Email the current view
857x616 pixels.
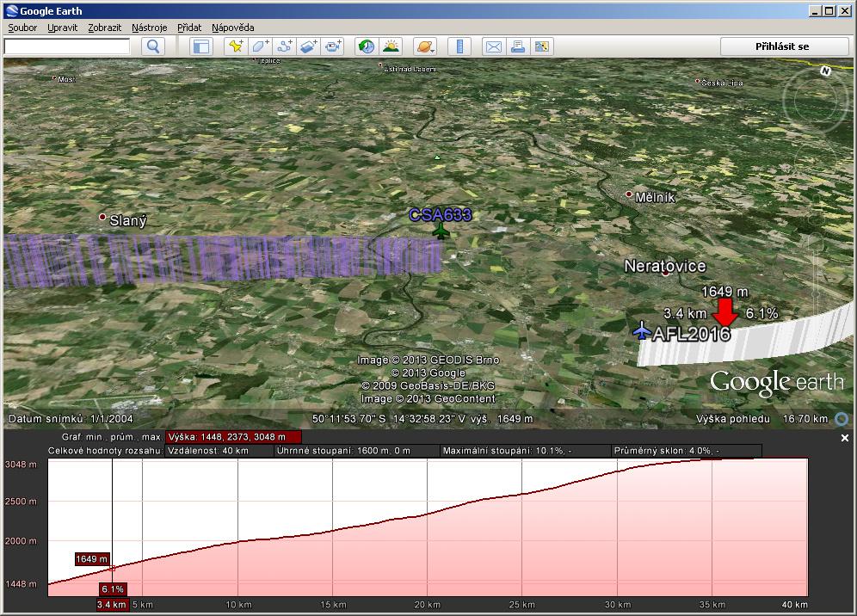click(x=494, y=46)
